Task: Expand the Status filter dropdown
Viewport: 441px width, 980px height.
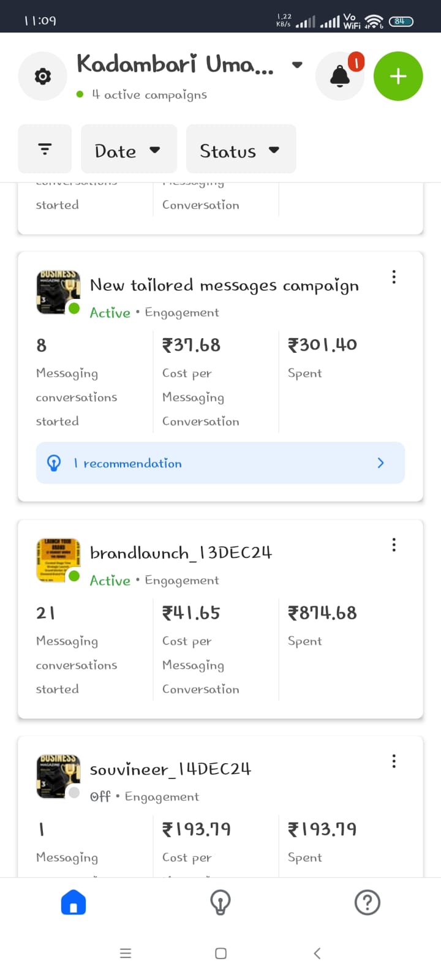Action: (241, 150)
